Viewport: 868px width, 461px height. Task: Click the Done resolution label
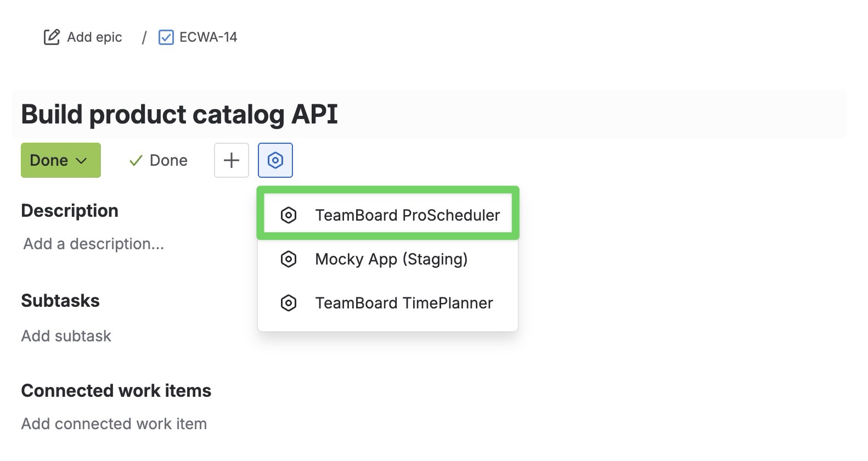(168, 160)
